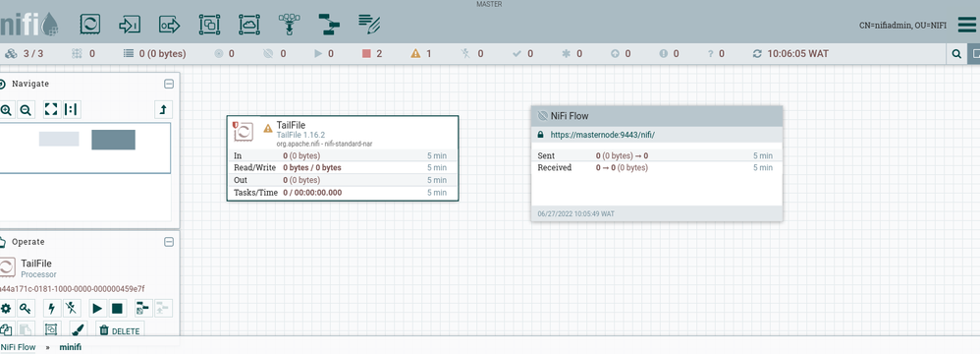Collapse the Operate panel
980x354 pixels.
point(169,242)
